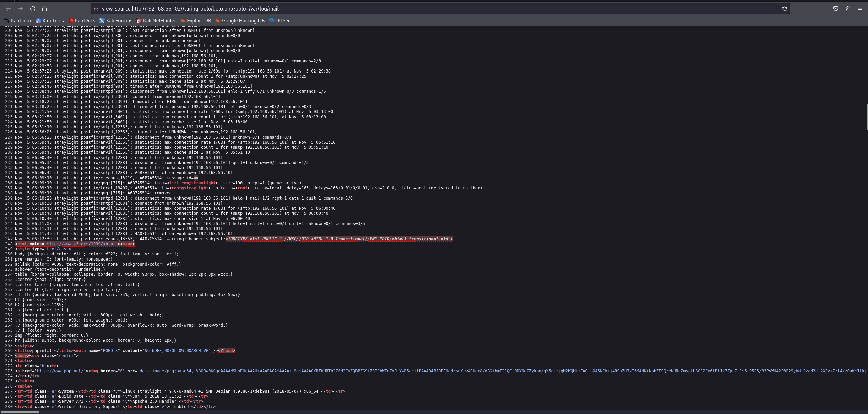Image resolution: width=868 pixels, height=414 pixels.
Task: Click the browser back arrow
Action: pyautogui.click(x=8, y=9)
